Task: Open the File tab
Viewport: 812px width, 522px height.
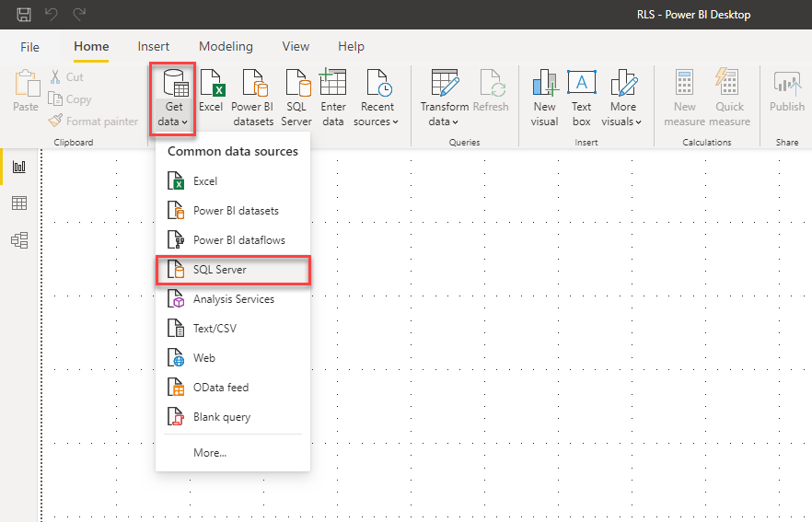Action: [29, 46]
